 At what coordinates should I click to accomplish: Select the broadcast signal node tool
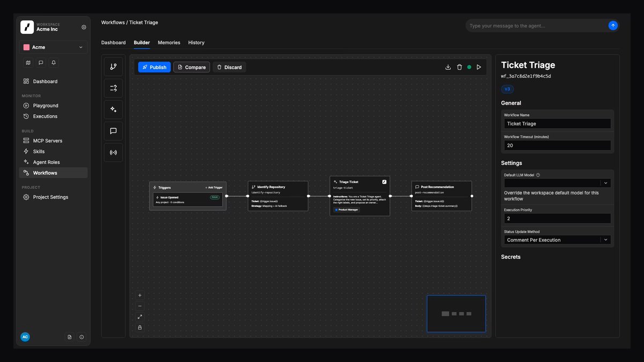(113, 152)
